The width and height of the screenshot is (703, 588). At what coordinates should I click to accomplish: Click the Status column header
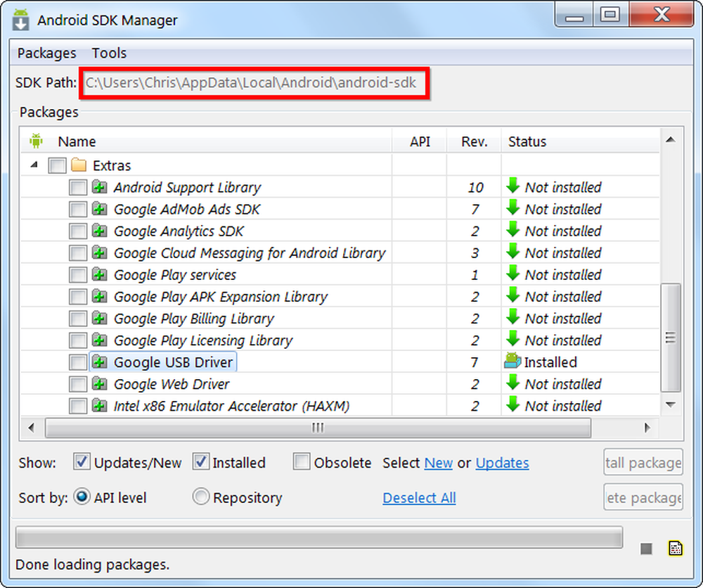(581, 141)
